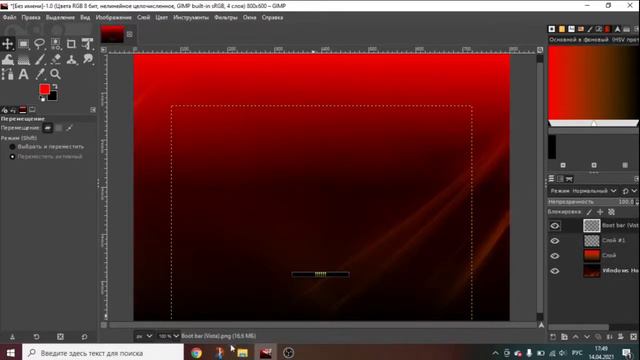Set move target to path
Image resolution: width=640 pixels, height=360 pixels.
(x=70, y=128)
